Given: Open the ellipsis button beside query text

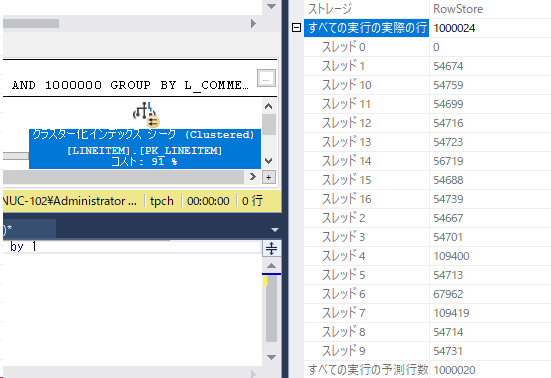Looking at the screenshot, I should tap(266, 78).
